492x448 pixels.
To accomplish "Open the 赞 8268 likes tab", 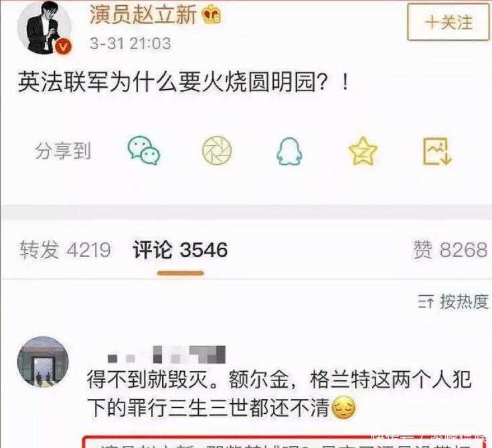I will [450, 250].
